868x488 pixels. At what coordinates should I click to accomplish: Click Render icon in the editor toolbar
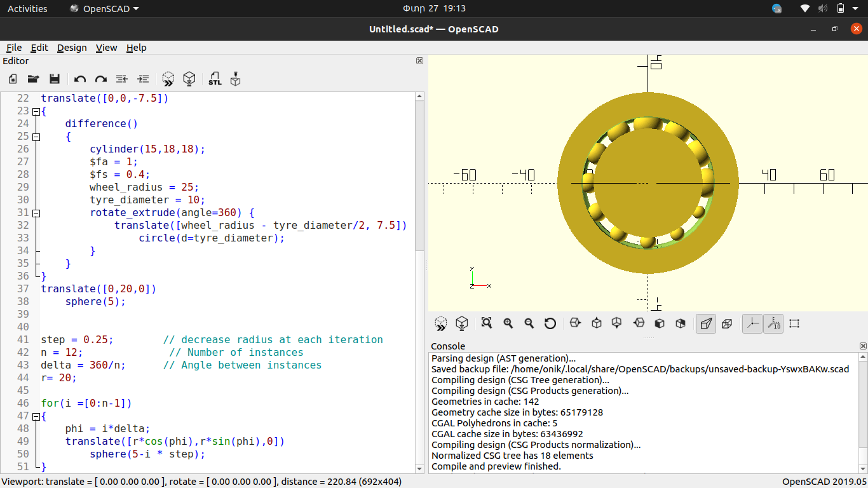click(189, 79)
